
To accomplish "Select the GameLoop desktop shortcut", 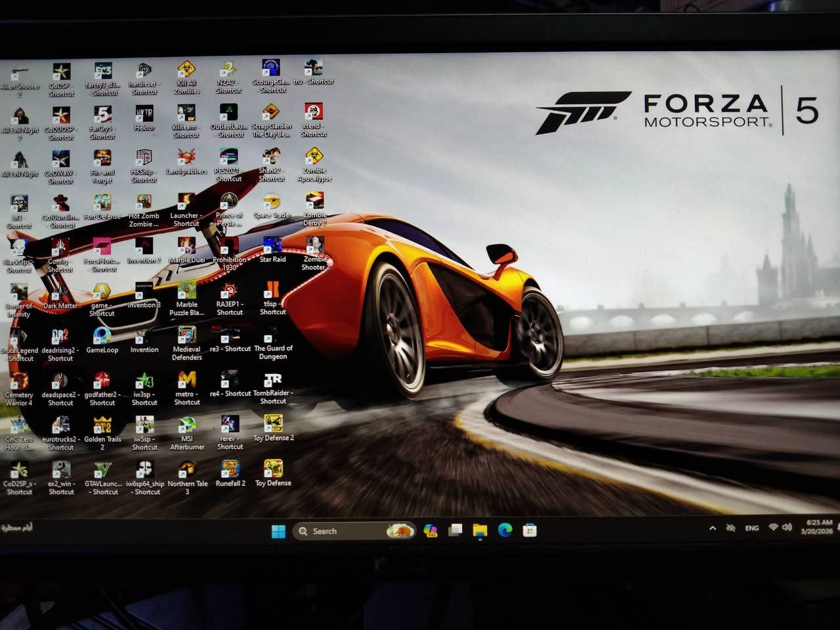I will pos(102,337).
